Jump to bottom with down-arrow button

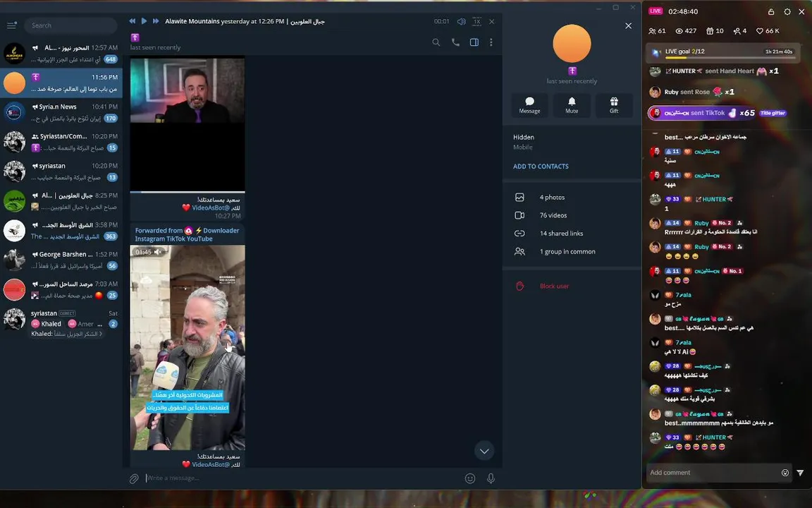484,451
